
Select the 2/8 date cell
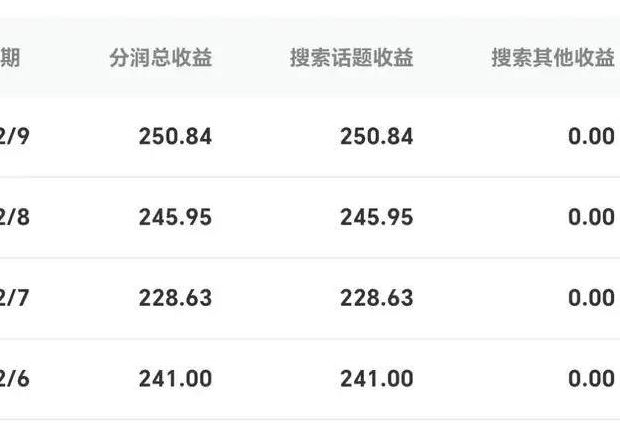[15, 217]
